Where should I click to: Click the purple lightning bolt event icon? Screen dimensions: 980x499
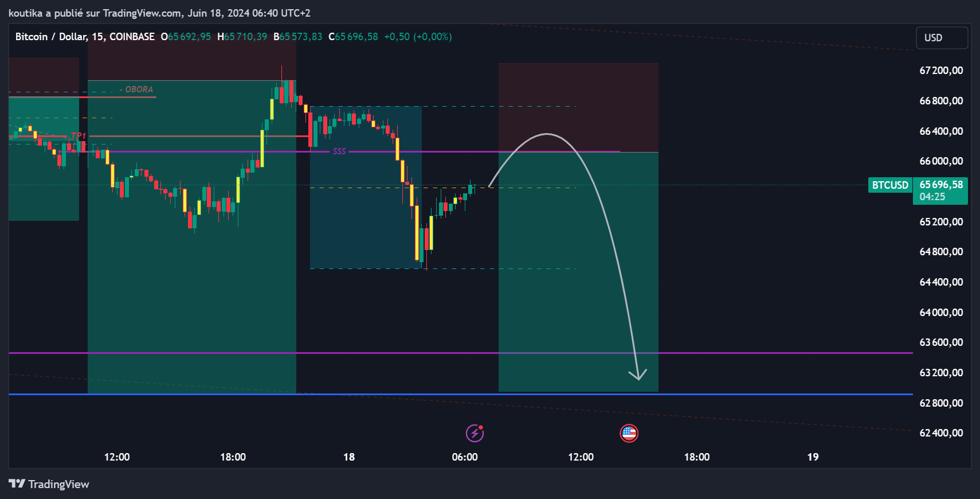coord(475,433)
